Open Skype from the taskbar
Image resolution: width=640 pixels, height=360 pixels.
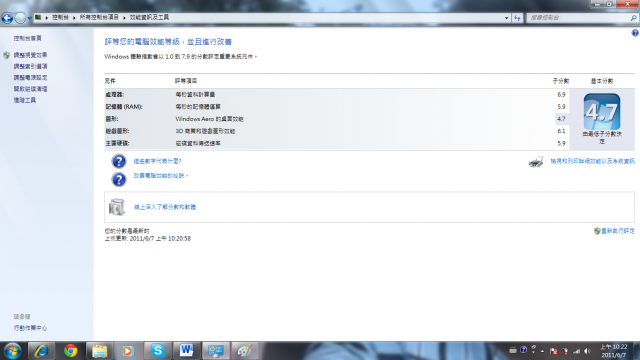(157, 351)
